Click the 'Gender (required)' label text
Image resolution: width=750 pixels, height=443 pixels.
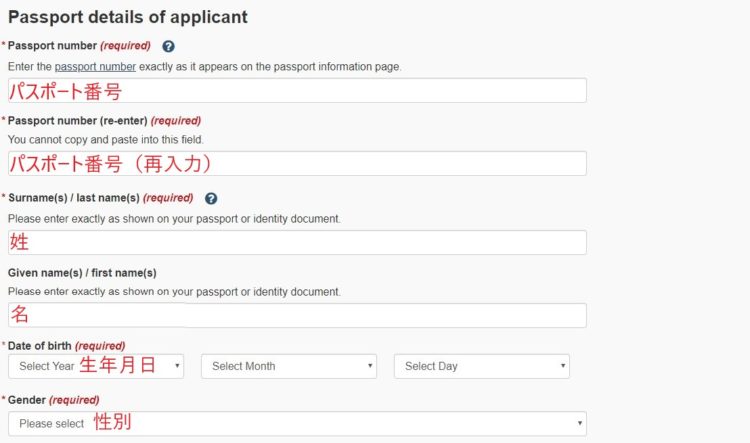53,400
